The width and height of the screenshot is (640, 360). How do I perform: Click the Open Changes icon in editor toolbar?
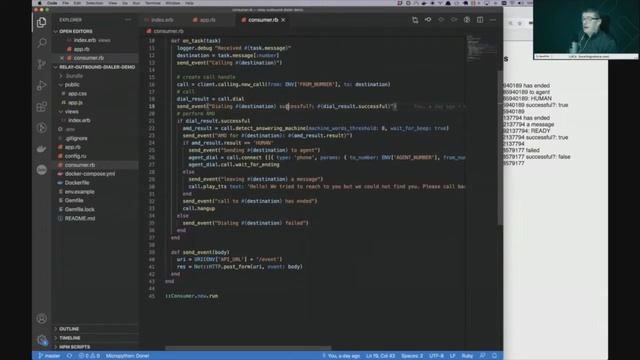[x=415, y=20]
